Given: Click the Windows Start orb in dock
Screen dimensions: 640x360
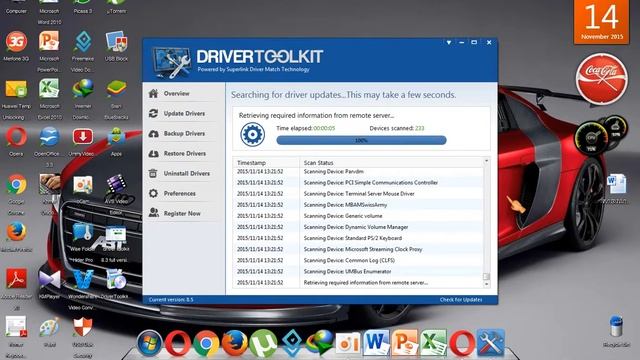Looking at the screenshot, I should click(x=149, y=343).
